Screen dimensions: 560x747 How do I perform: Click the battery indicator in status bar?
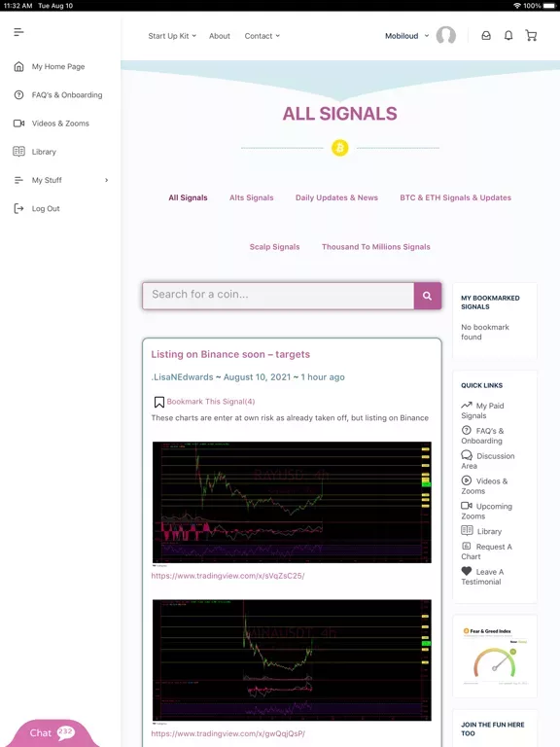pyautogui.click(x=549, y=6)
